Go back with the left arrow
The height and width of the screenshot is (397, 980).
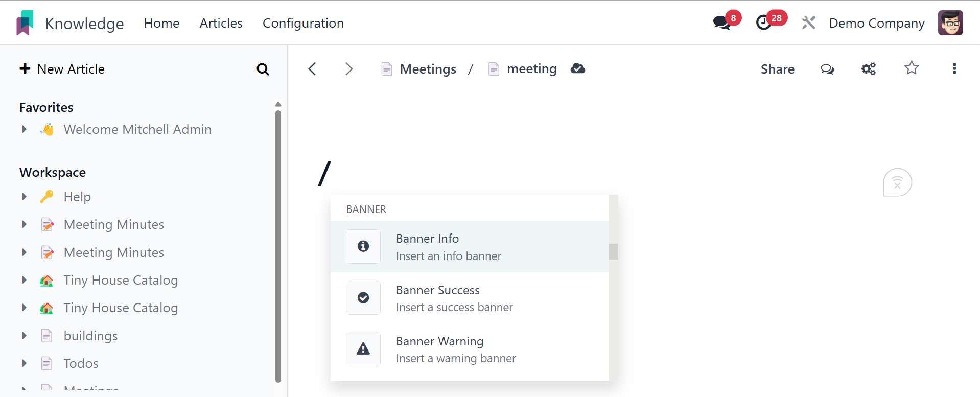tap(312, 69)
